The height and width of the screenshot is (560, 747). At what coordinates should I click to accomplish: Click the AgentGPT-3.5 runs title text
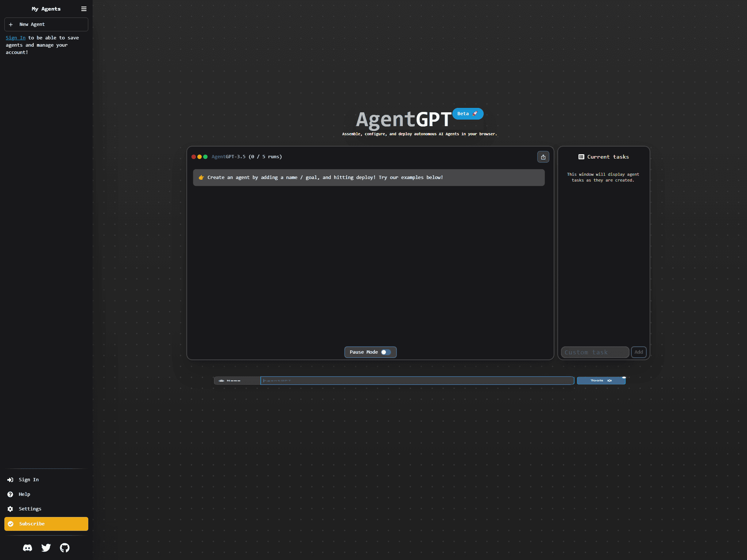pos(247,157)
